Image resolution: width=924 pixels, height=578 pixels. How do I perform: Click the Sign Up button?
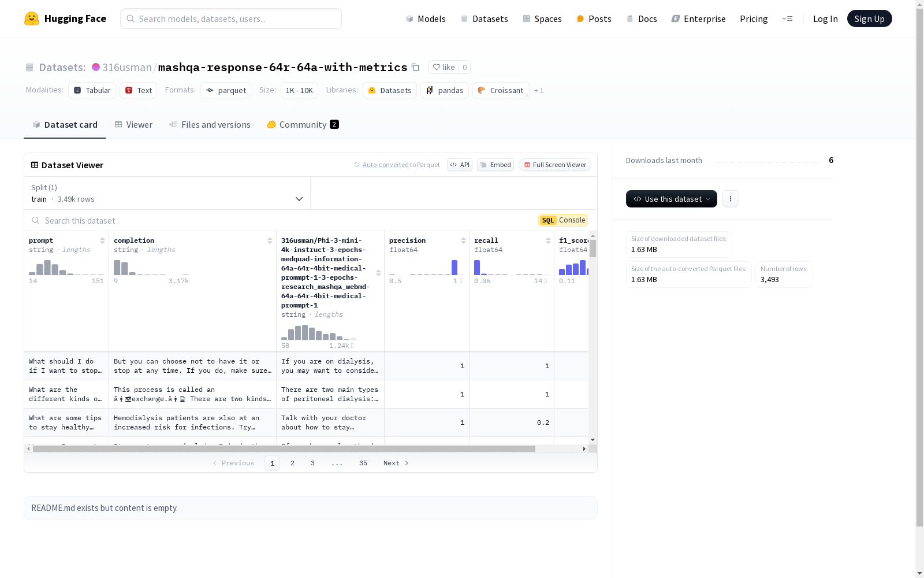point(869,18)
